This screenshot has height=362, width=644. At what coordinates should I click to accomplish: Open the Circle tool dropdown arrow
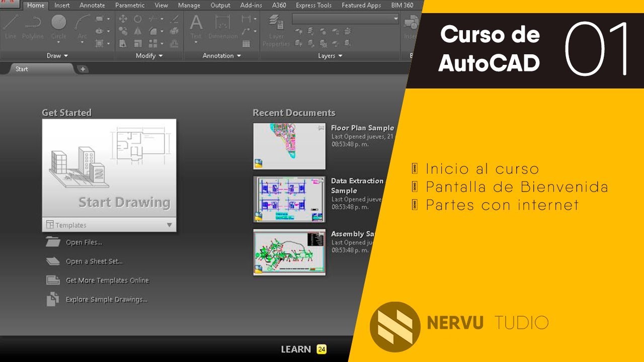click(x=58, y=43)
